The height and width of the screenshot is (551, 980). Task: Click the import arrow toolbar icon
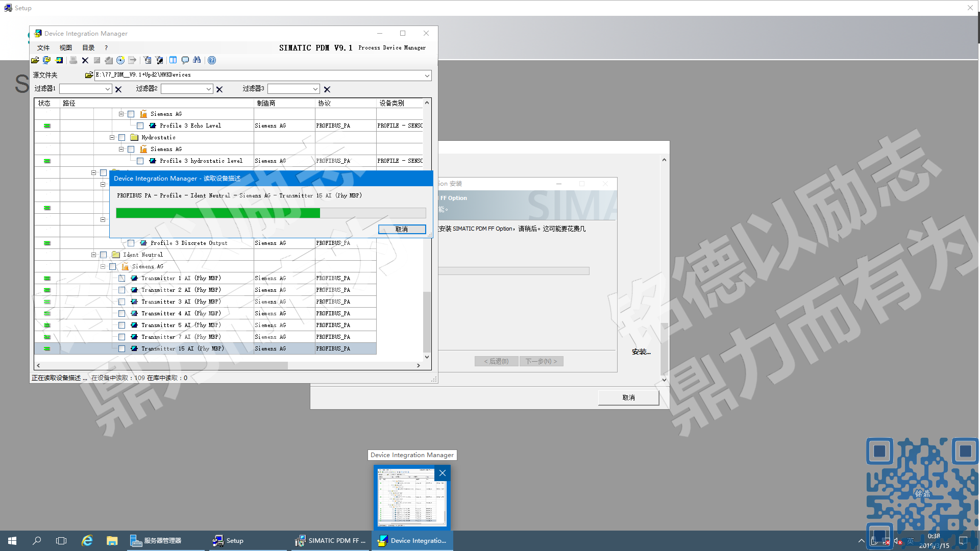click(x=59, y=60)
